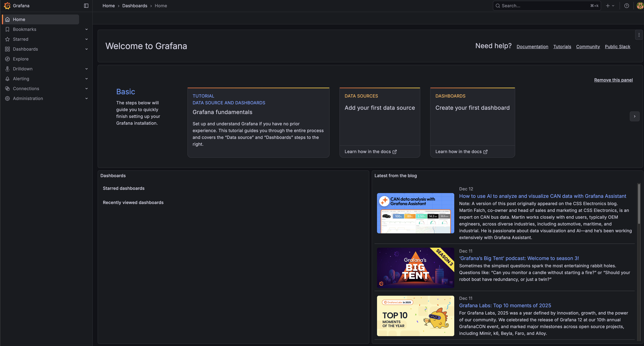Viewport: 644px width, 346px height.
Task: Open the Documentation help link
Action: tap(532, 46)
